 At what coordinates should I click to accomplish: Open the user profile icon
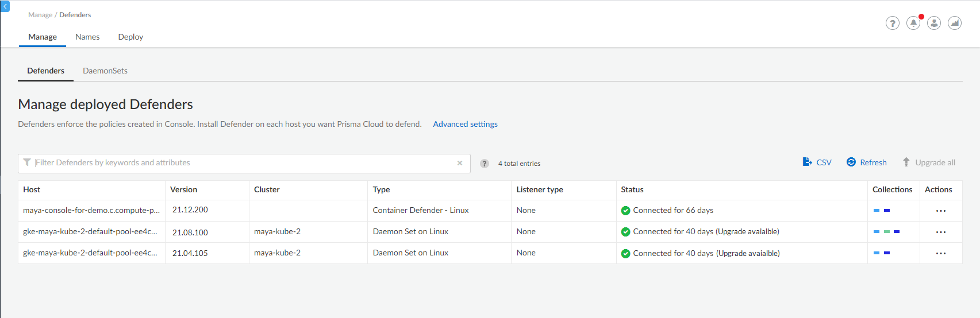point(934,23)
